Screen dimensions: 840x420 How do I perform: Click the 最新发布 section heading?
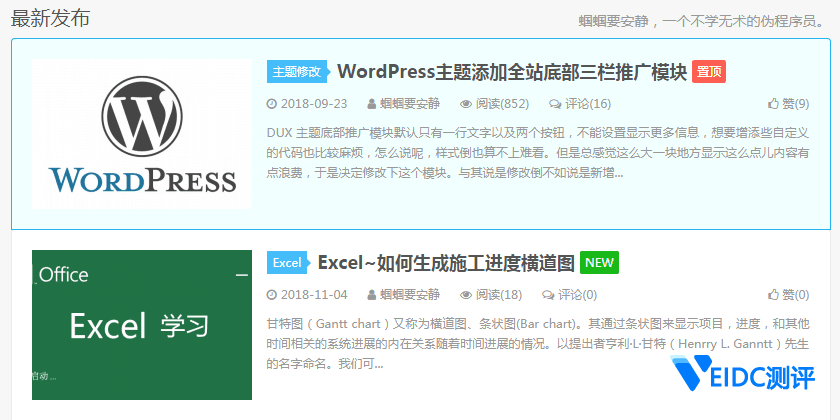point(50,18)
